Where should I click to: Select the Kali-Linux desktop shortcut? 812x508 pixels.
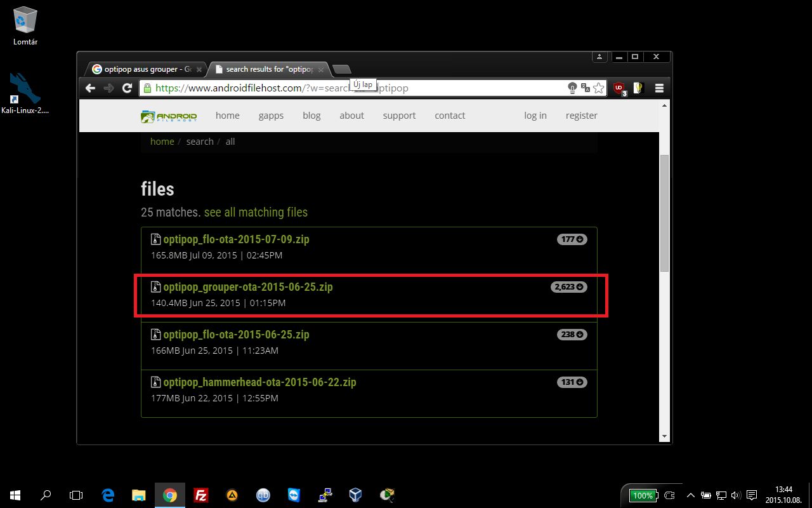(x=25, y=93)
